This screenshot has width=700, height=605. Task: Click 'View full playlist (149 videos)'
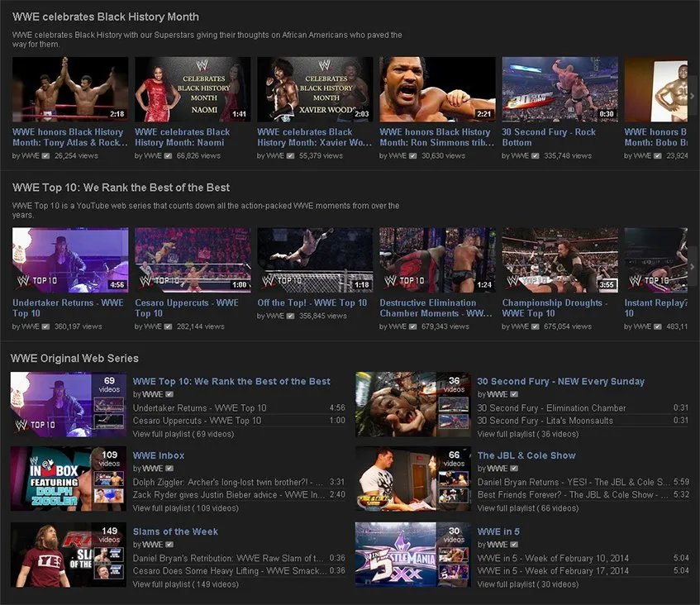click(186, 584)
